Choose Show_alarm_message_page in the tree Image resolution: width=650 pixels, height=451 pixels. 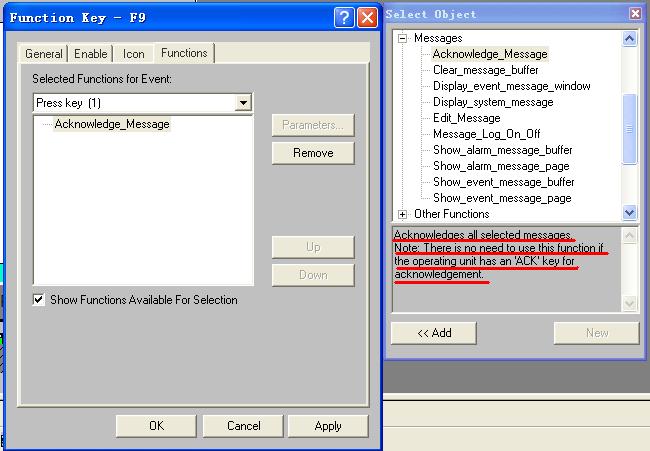(501, 166)
